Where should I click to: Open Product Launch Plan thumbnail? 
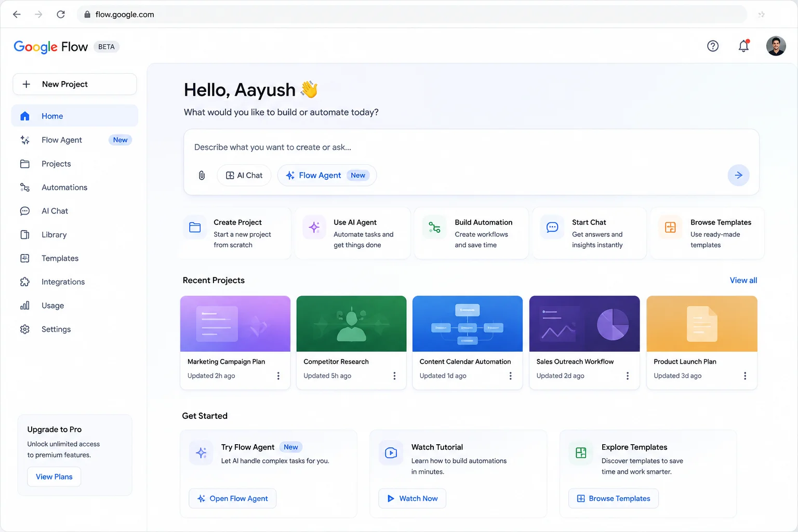coord(702,324)
